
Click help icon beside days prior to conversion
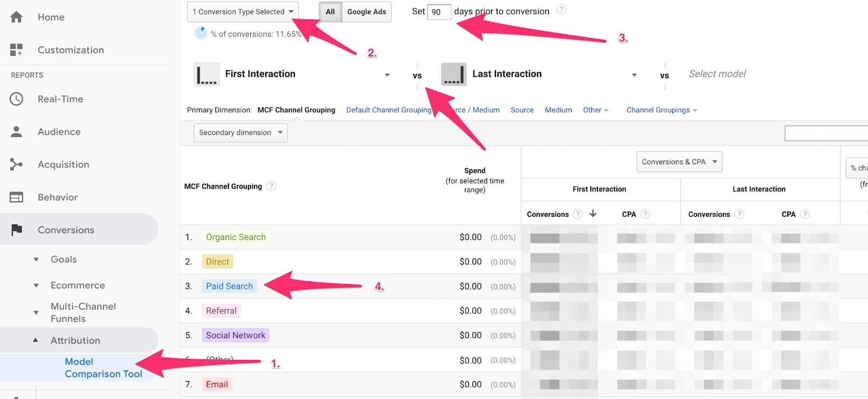(x=561, y=10)
